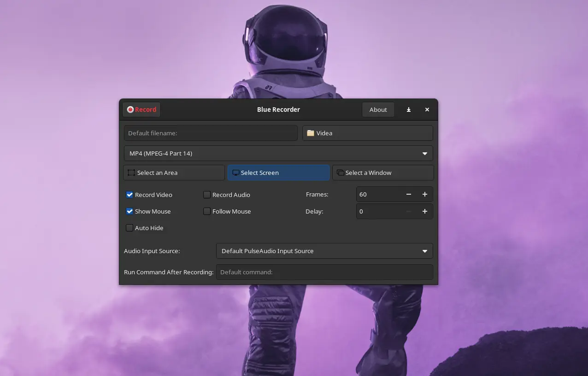The width and height of the screenshot is (588, 376).
Task: Open the Audio Input Source dropdown
Action: [324, 251]
